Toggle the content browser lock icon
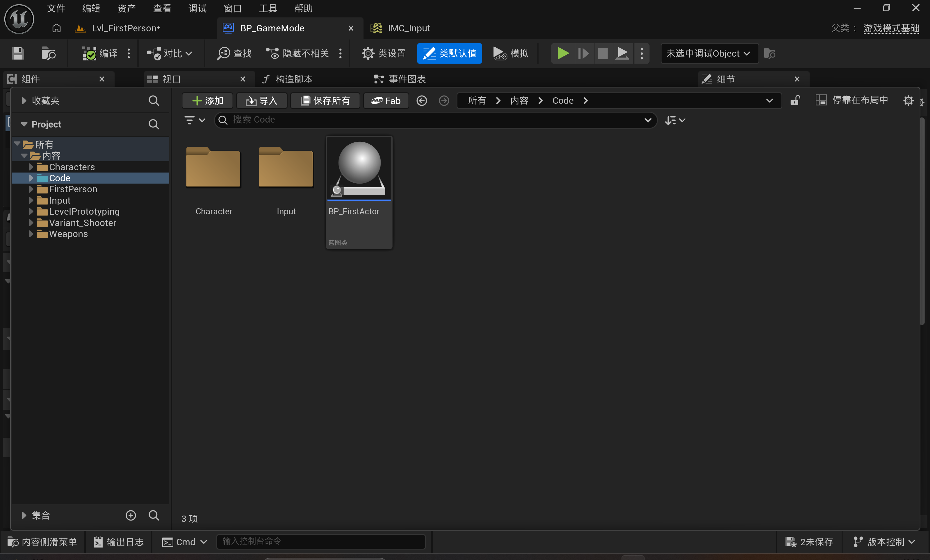Image resolution: width=930 pixels, height=560 pixels. click(x=795, y=100)
